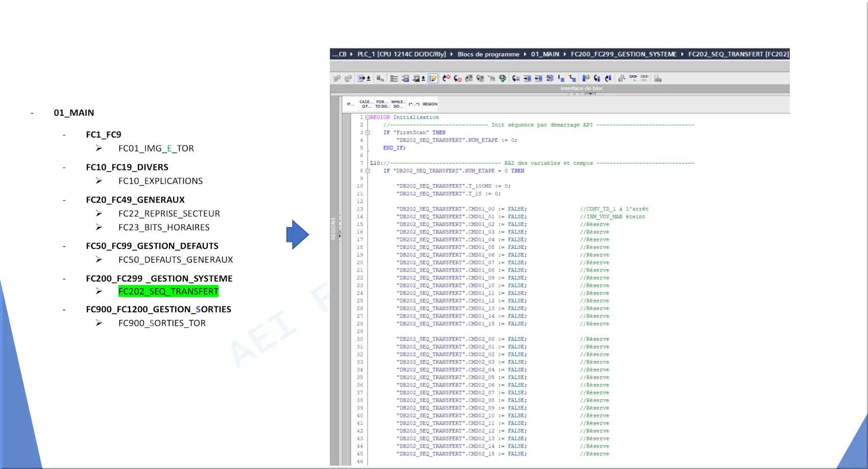The height and width of the screenshot is (469, 868).
Task: Collapse the IF NUM_ETAPE = 0 fold
Action: pos(367,171)
